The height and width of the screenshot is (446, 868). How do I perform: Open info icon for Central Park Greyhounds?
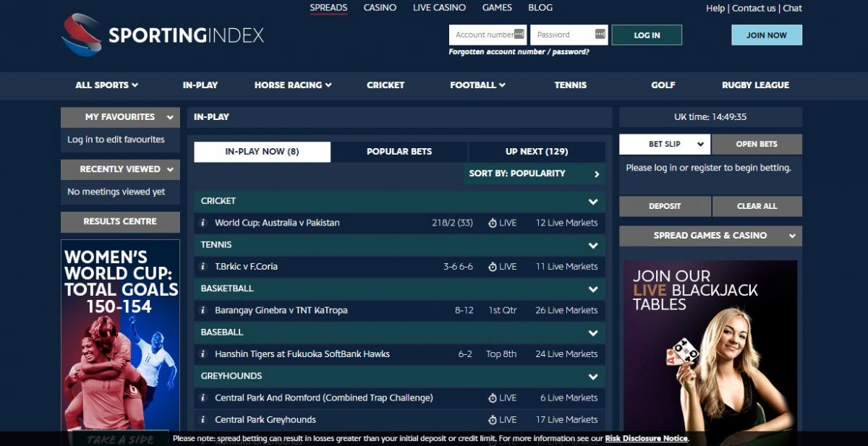click(203, 419)
